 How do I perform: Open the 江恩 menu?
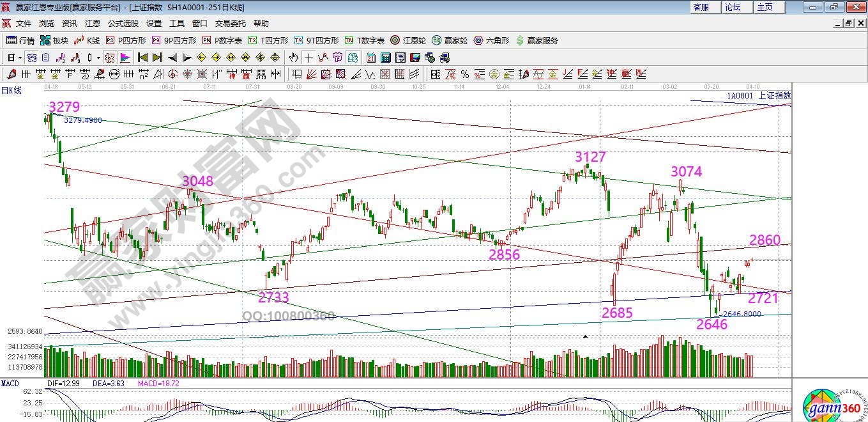[x=93, y=24]
